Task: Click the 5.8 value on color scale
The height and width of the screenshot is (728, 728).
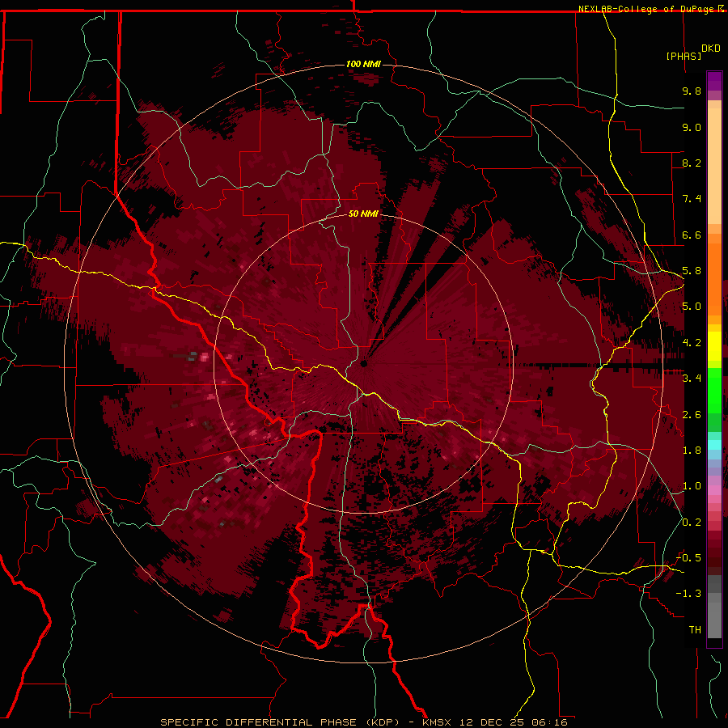Action: [x=692, y=271]
